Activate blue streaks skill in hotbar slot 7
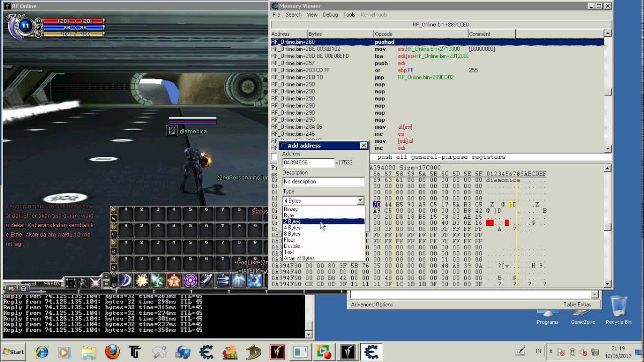Image resolution: width=644 pixels, height=362 pixels. point(222,280)
